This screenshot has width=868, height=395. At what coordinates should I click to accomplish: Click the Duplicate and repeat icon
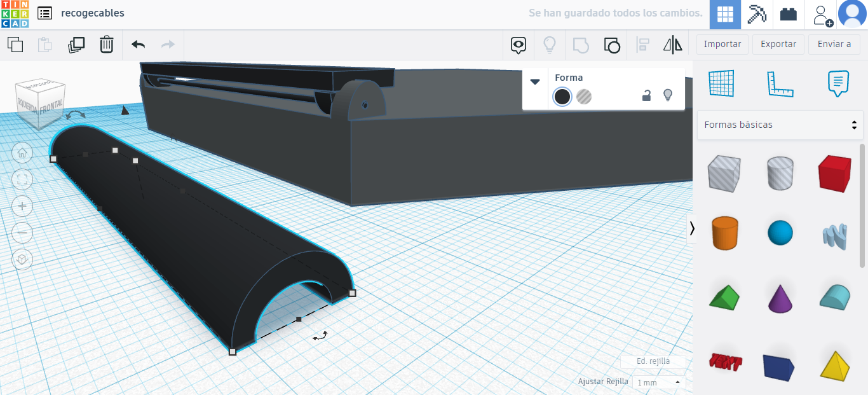pos(76,45)
